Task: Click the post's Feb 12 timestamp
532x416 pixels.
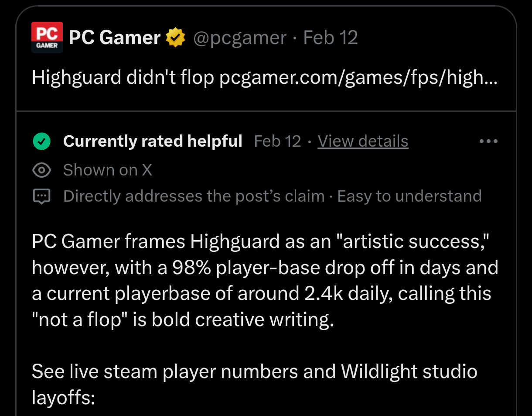Action: (331, 38)
